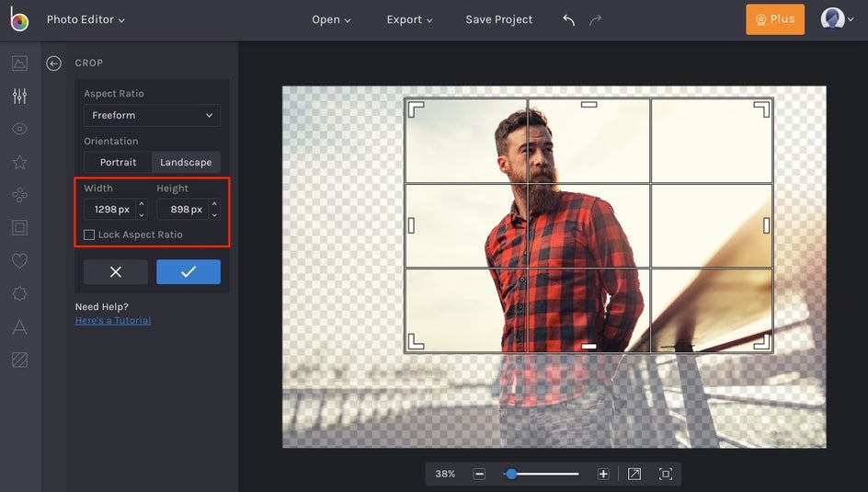Apply crop with blue checkmark button

pyautogui.click(x=188, y=272)
